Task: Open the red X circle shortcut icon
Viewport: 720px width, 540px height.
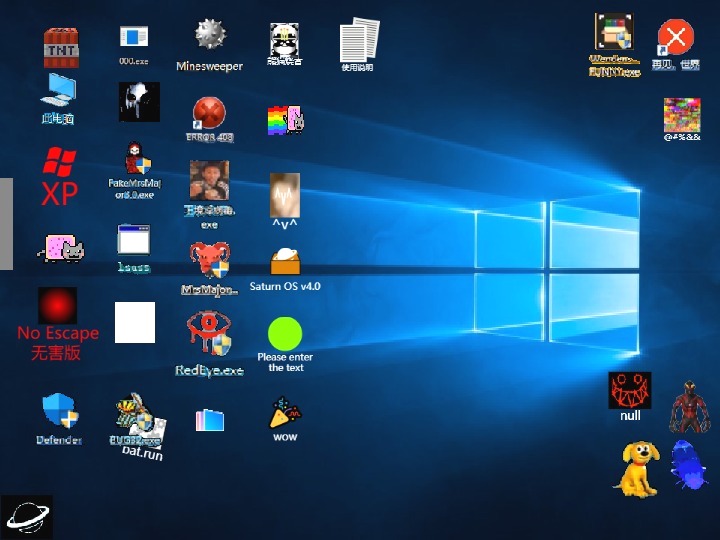Action: (676, 38)
